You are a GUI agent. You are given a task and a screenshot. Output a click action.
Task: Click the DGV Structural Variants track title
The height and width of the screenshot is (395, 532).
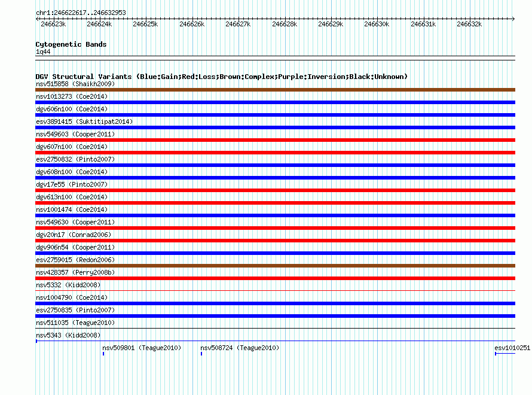pyautogui.click(x=222, y=77)
